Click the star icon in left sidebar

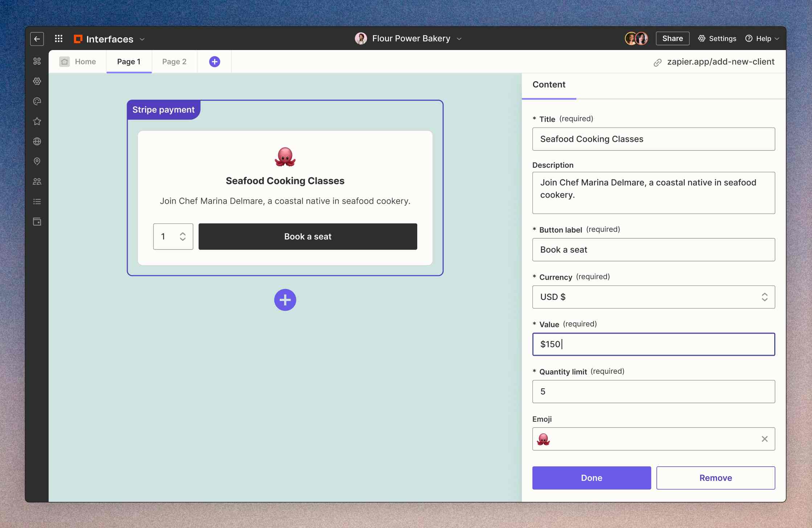[37, 121]
